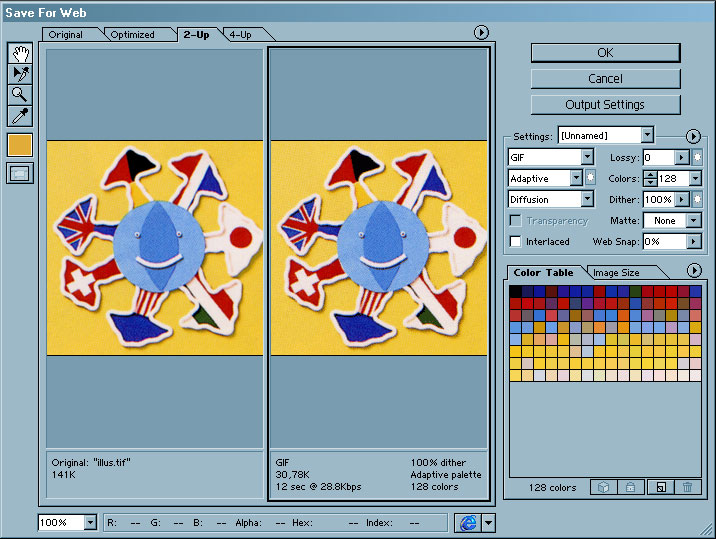The width and height of the screenshot is (716, 539).
Task: Select the Slice Select tool
Action: tap(20, 74)
